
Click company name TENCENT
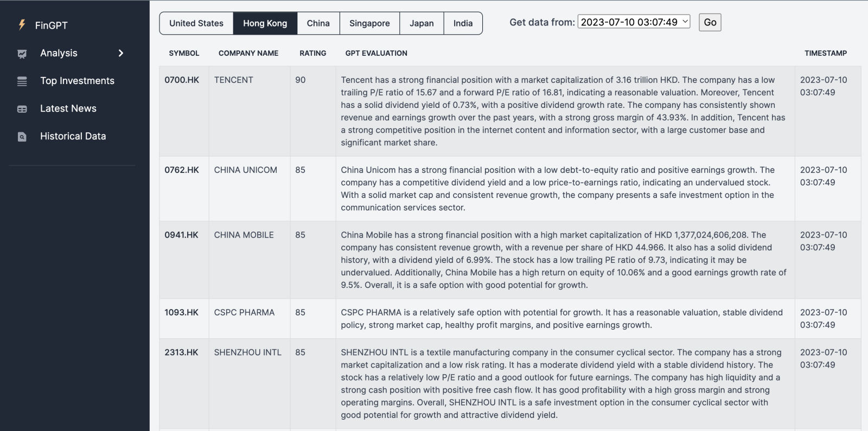click(x=233, y=80)
